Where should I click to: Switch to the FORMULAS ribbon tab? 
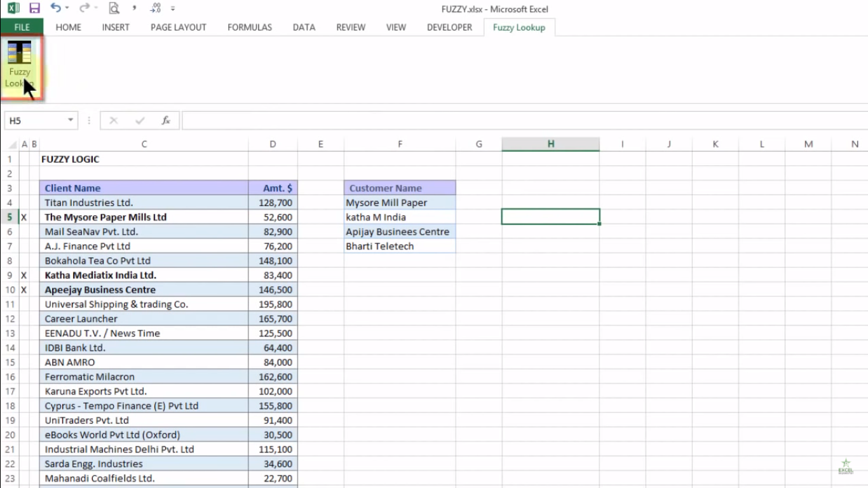tap(250, 27)
